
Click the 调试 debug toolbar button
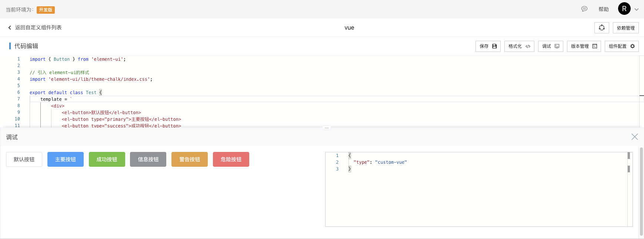tap(551, 46)
